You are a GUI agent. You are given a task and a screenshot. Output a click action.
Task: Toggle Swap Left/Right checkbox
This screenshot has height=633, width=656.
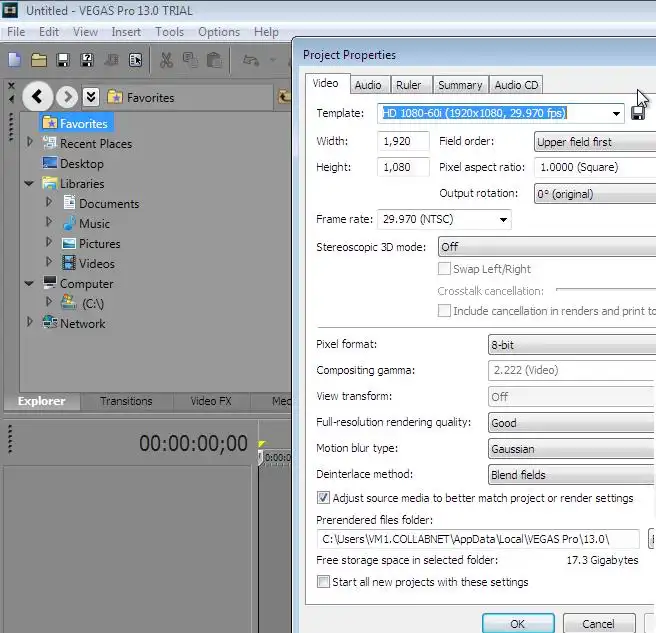444,269
